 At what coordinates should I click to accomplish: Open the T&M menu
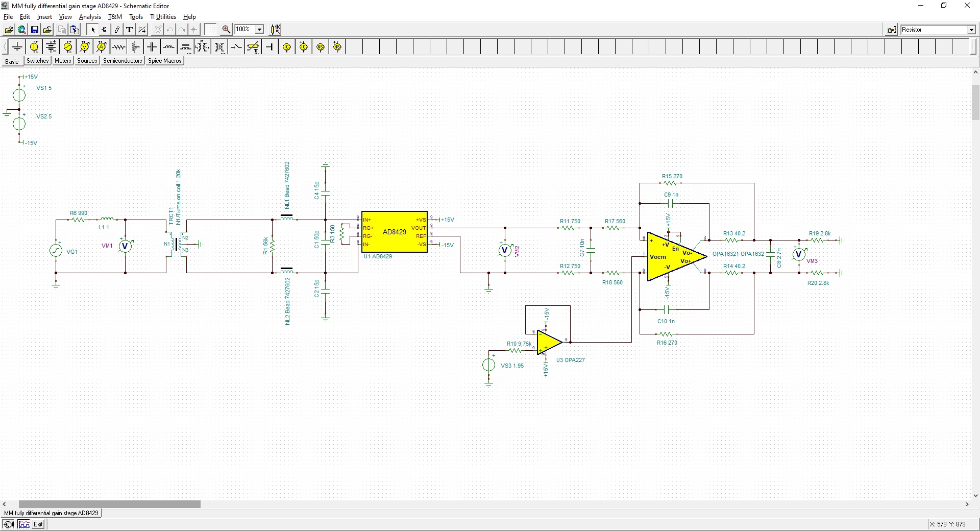[x=115, y=17]
